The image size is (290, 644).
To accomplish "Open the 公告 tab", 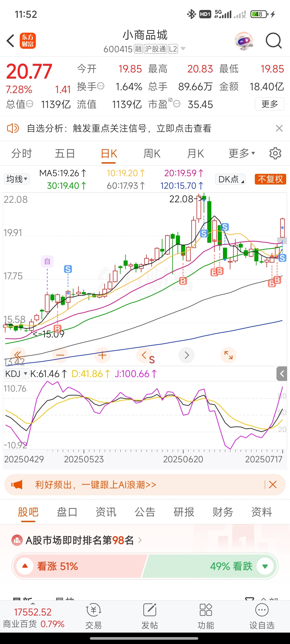I will [x=145, y=512].
